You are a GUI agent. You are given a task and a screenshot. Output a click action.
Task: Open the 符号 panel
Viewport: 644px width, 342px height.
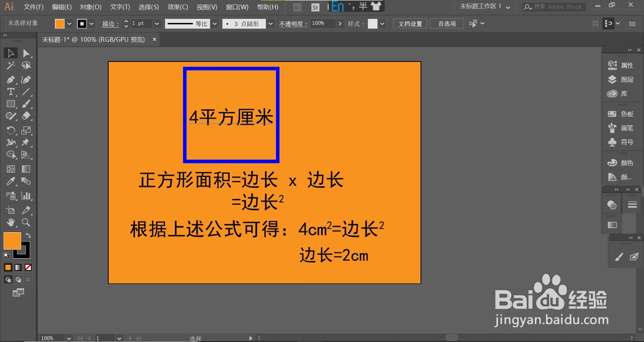[x=620, y=142]
